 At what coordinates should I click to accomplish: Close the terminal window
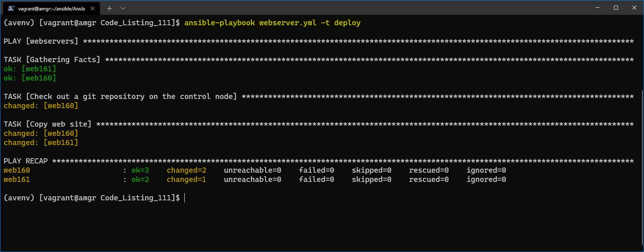click(634, 8)
